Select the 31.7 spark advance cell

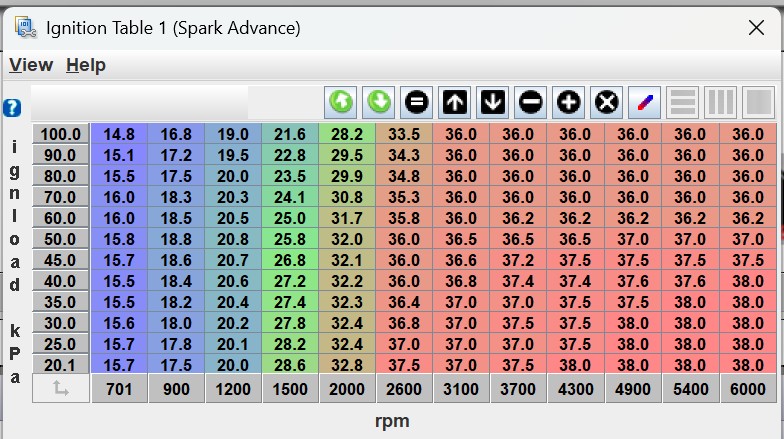point(347,218)
